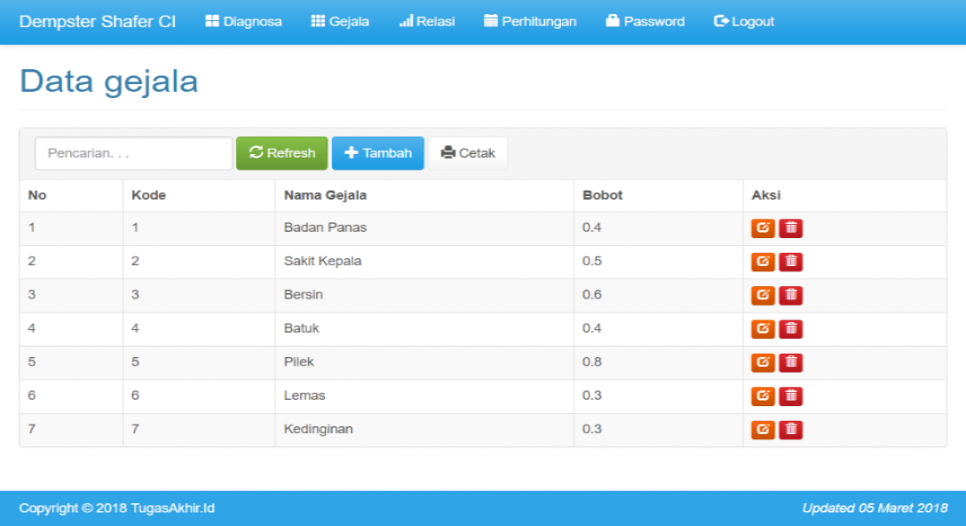The width and height of the screenshot is (966, 526).
Task: Click the Updated 05 Maret 2018 text
Action: (x=875, y=508)
